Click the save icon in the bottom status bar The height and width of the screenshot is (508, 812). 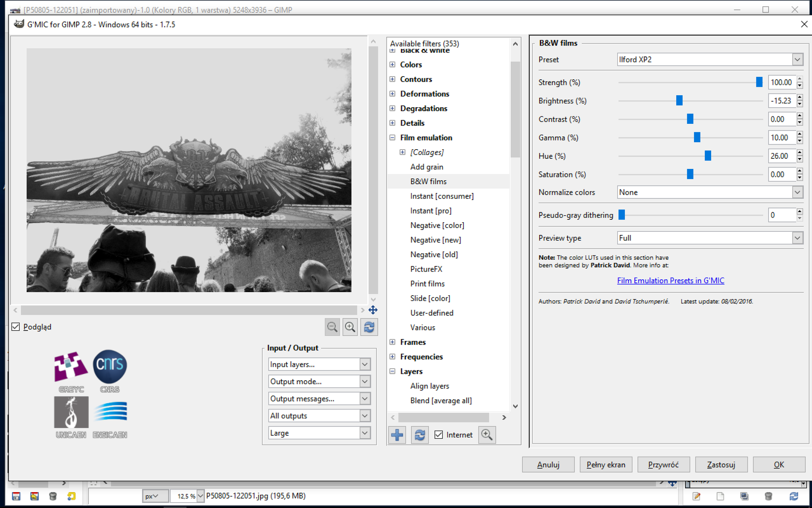[x=16, y=496]
